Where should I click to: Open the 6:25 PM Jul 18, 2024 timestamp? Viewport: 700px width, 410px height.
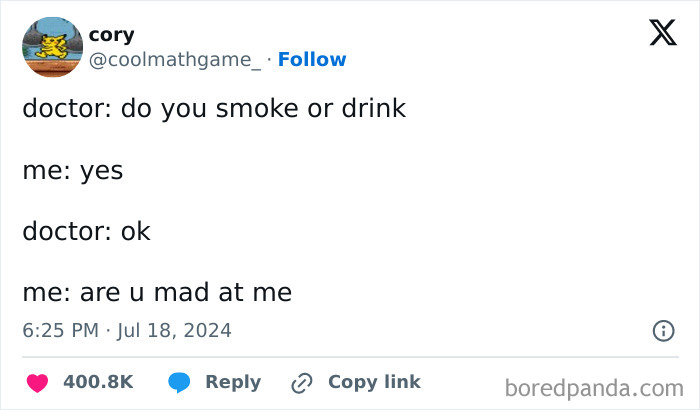(127, 331)
